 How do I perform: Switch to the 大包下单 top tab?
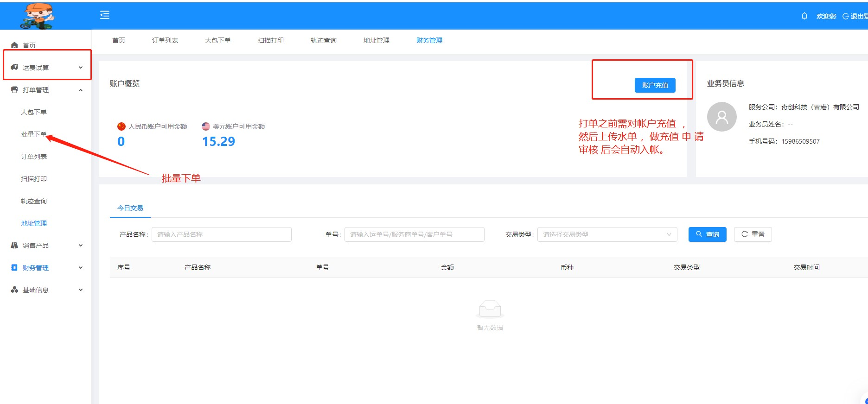click(218, 40)
